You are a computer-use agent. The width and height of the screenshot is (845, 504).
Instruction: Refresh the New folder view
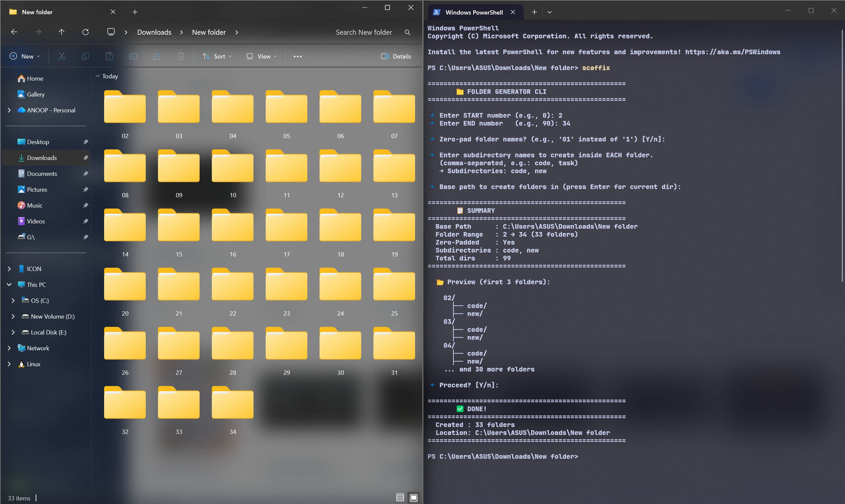86,32
